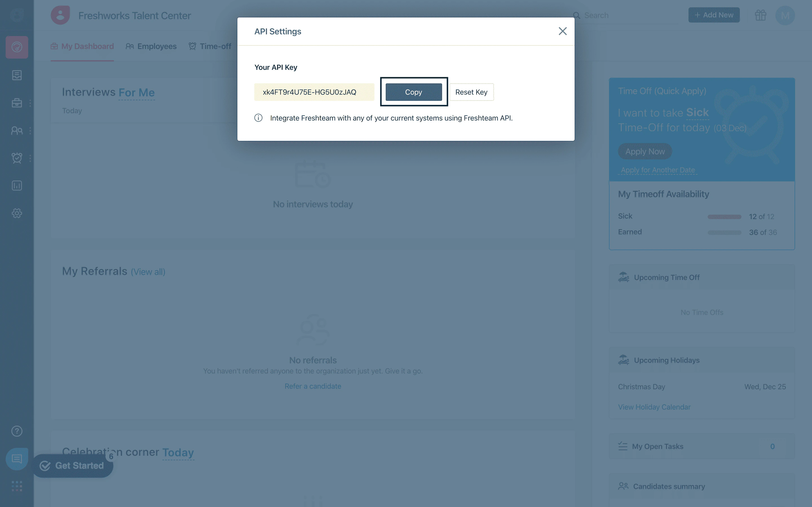Open the dashboard gauge icon in sidebar

(x=17, y=47)
